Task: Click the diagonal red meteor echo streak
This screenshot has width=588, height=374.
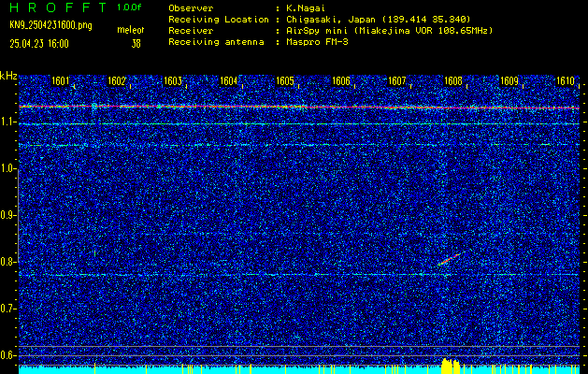Action: coord(450,259)
